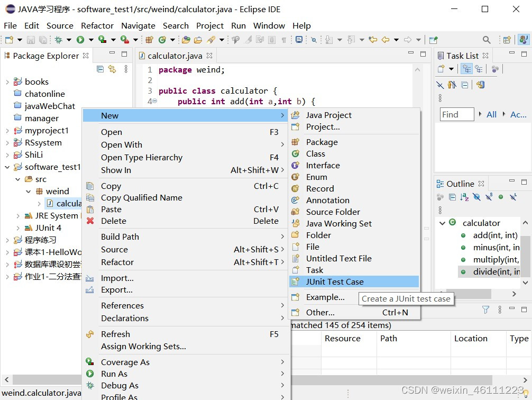
Task: Collapse All in Package Explorer
Action: coord(100,69)
